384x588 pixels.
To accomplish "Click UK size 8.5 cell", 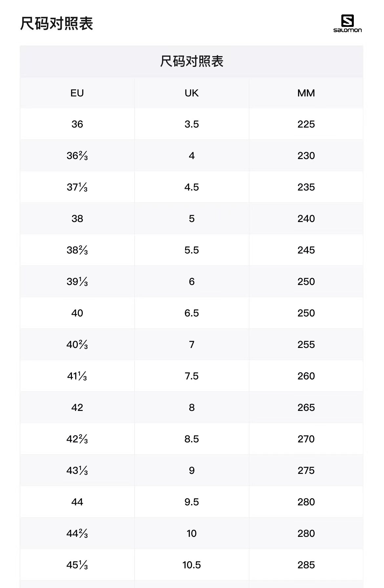I will point(192,439).
